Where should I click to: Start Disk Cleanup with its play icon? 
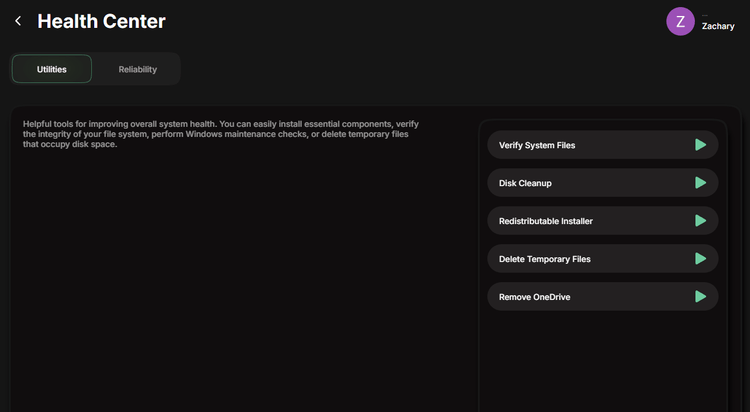(700, 183)
